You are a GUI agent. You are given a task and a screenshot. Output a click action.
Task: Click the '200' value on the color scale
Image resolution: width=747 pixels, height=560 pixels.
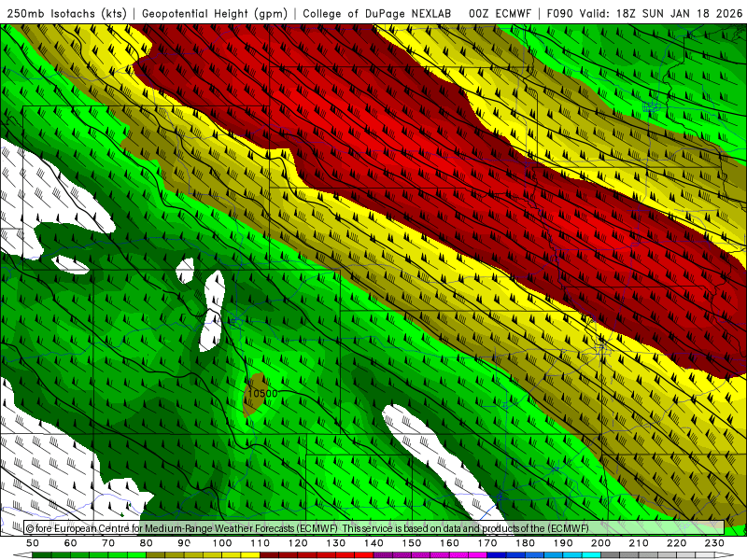tap(600, 543)
